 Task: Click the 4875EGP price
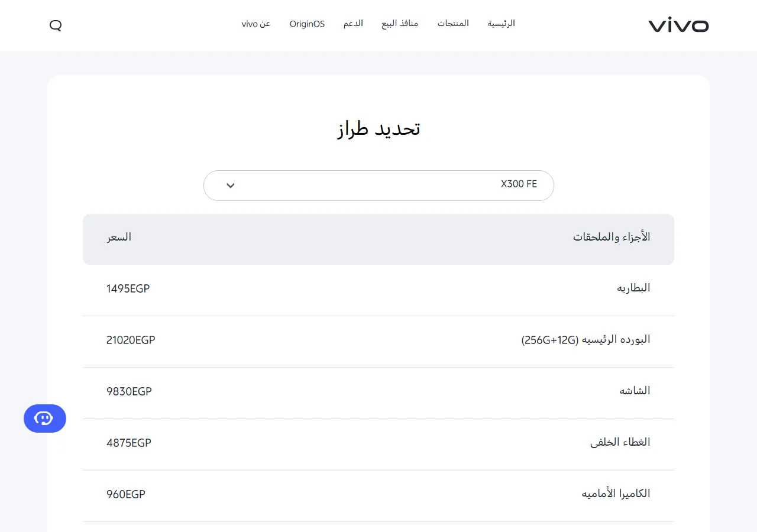pyautogui.click(x=129, y=443)
